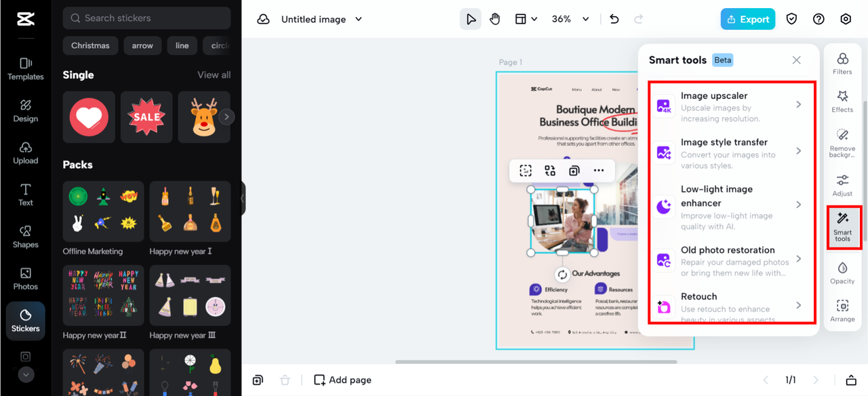Open the Arrange panel

(x=842, y=311)
